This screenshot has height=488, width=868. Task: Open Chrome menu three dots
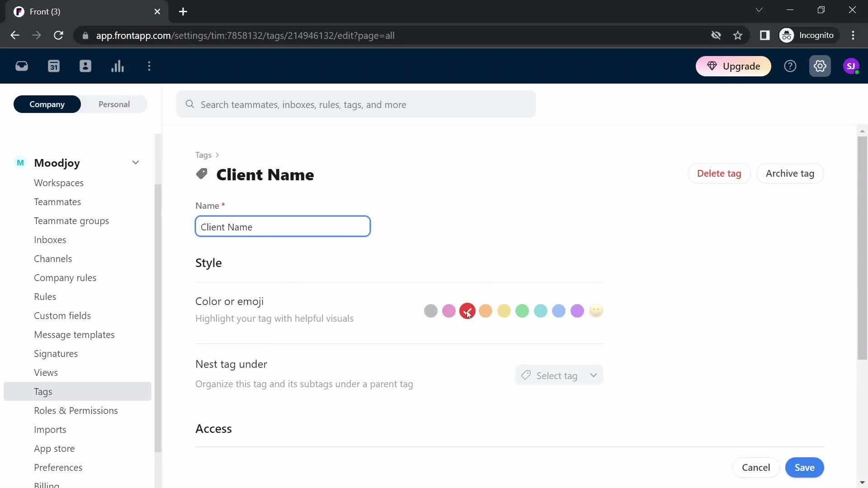point(853,35)
